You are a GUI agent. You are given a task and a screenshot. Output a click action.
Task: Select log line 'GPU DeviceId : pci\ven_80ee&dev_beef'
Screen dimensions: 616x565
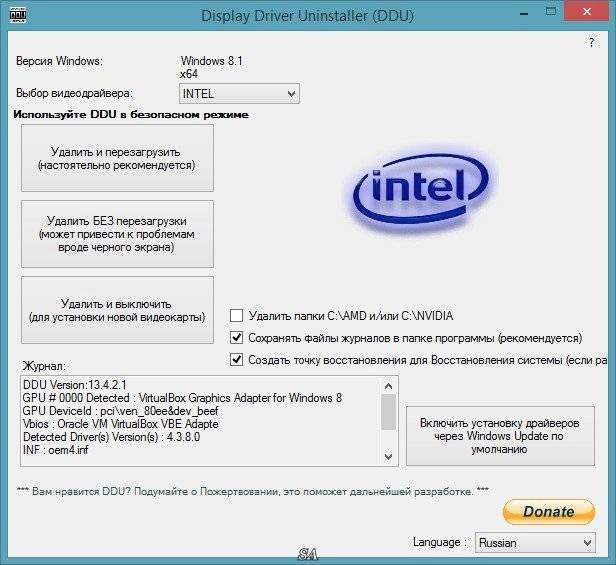[x=121, y=411]
